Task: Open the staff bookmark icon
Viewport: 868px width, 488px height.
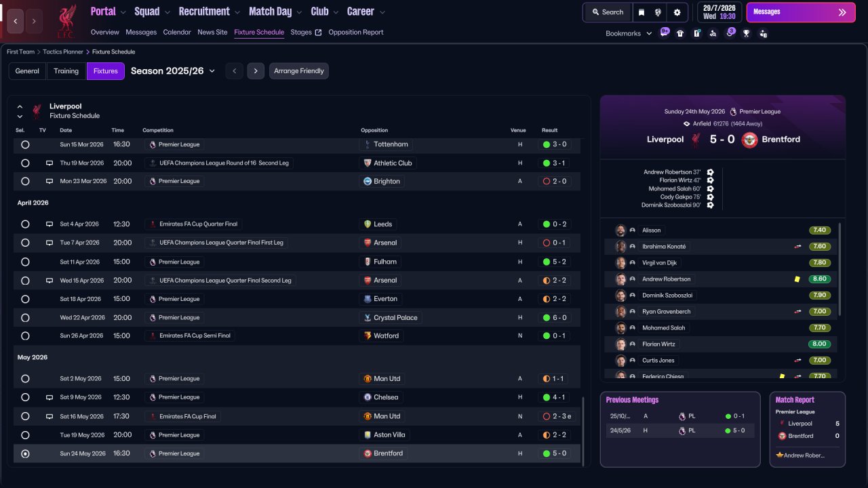Action: pos(763,33)
